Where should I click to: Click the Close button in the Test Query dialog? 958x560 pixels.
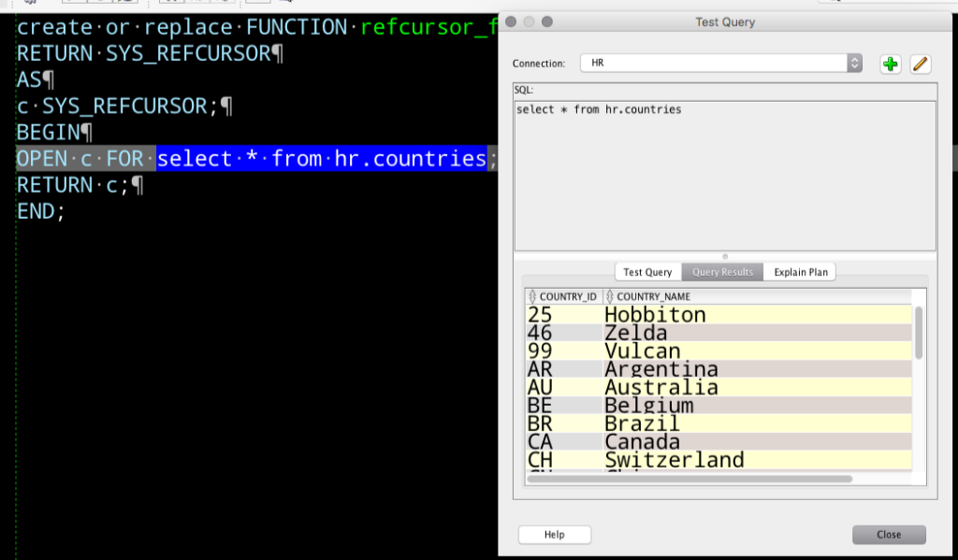click(888, 534)
